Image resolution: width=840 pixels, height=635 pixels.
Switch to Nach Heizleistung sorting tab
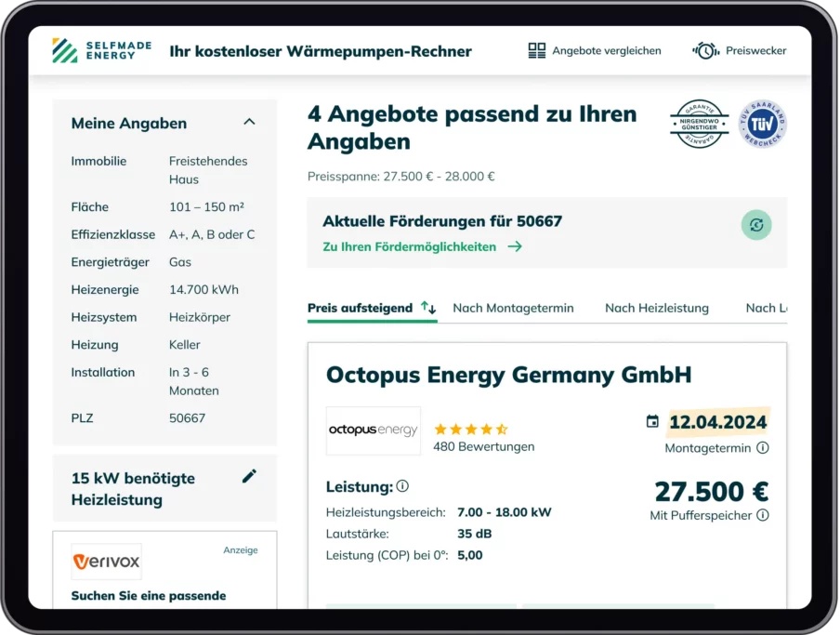(x=657, y=308)
